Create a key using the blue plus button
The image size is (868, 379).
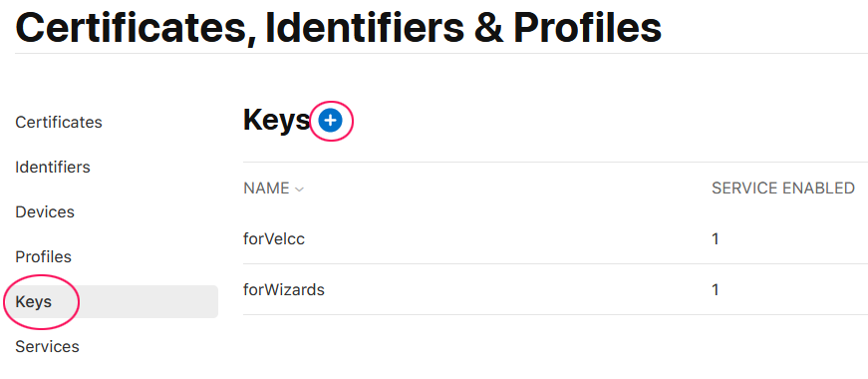pos(331,121)
